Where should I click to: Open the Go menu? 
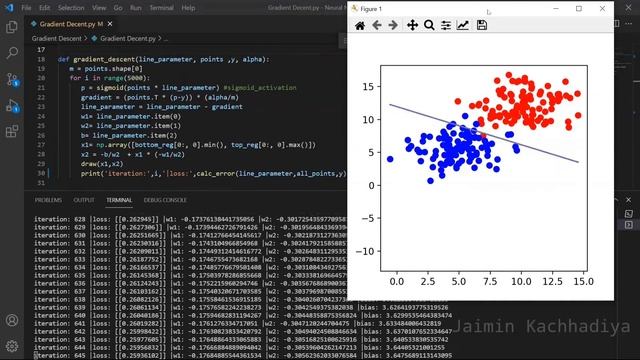(x=118, y=8)
